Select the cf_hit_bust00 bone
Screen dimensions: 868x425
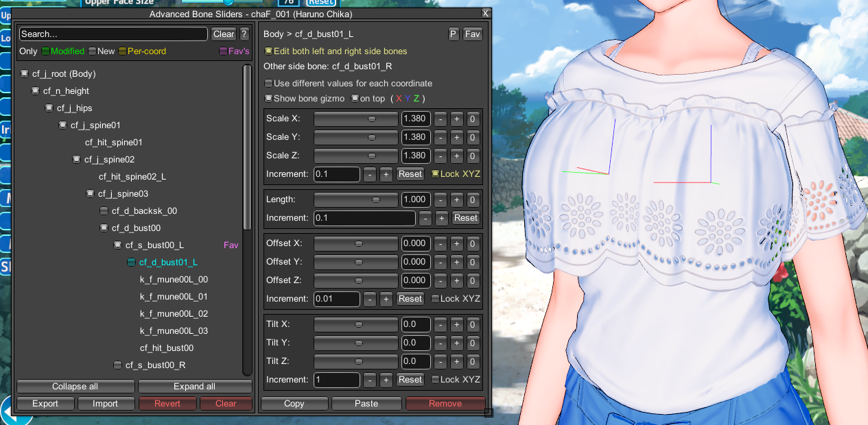click(x=167, y=348)
